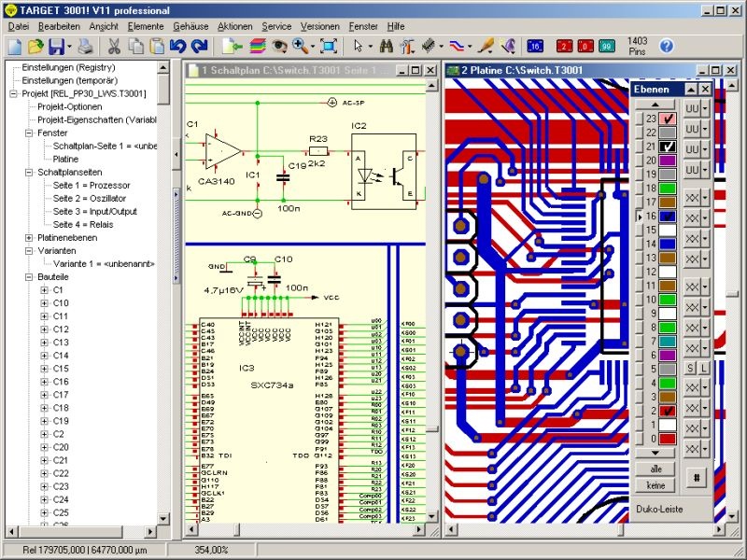This screenshot has height=560, width=747.
Task: Open the Gehäuse menu
Action: click(x=190, y=26)
